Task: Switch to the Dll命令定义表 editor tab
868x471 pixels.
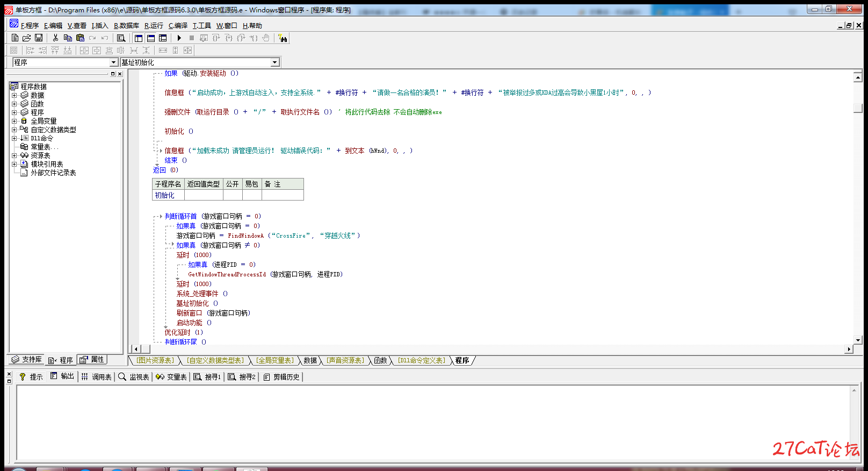Action: (x=421, y=360)
